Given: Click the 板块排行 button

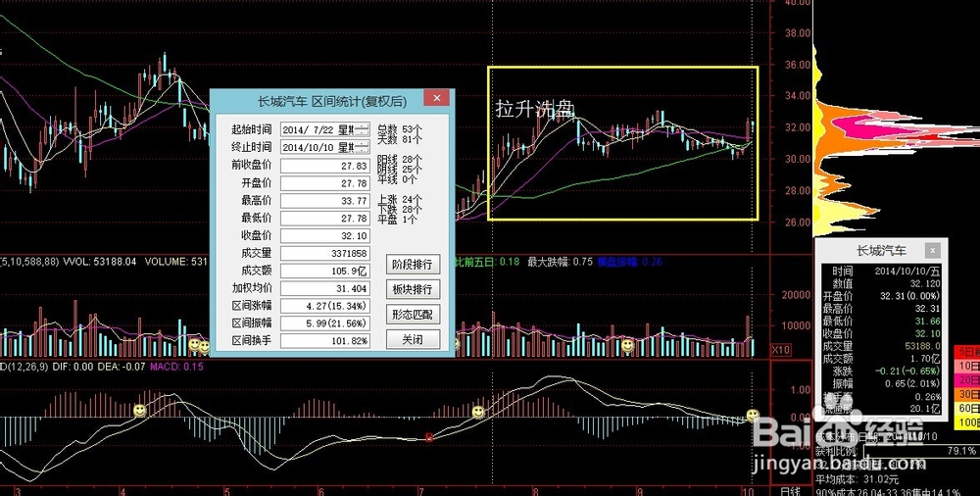Looking at the screenshot, I should (413, 289).
